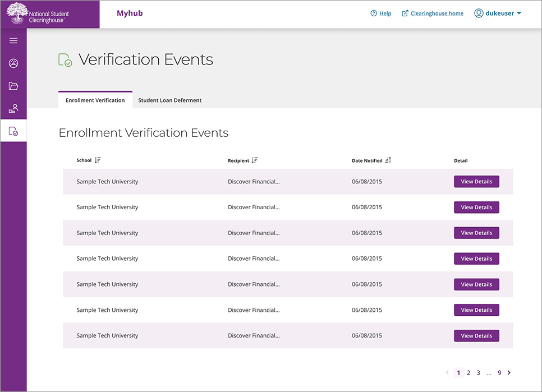
Task: Click the Myhub title link
Action: tap(130, 13)
